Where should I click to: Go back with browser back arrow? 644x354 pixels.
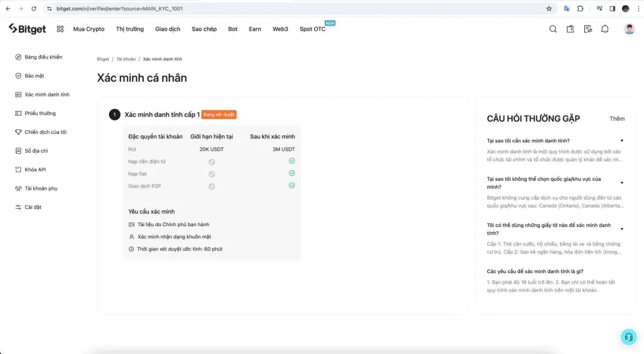8,8
